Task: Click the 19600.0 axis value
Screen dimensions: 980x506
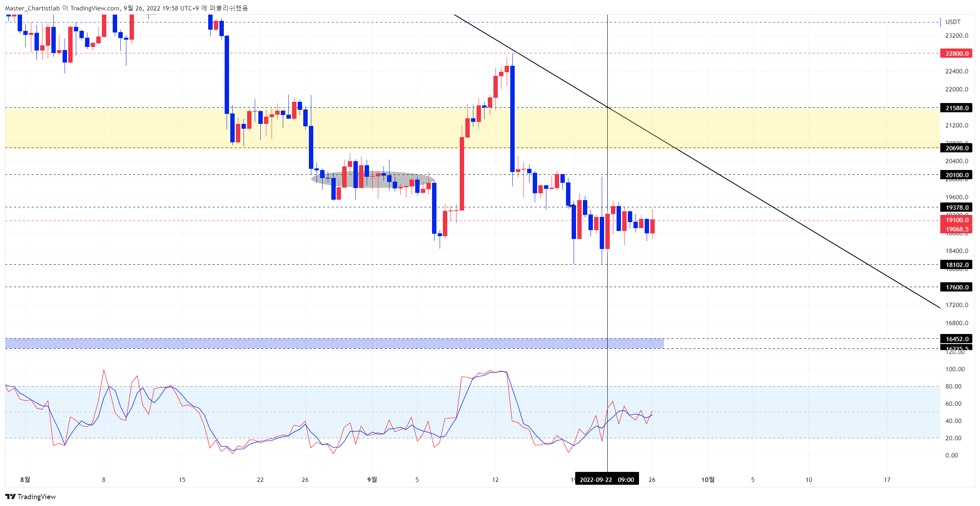Action: [x=956, y=197]
